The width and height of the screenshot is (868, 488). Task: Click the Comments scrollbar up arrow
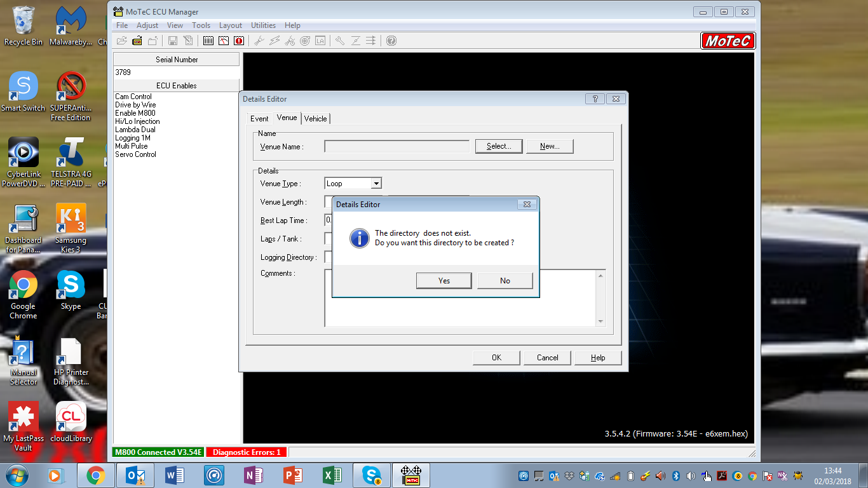600,275
